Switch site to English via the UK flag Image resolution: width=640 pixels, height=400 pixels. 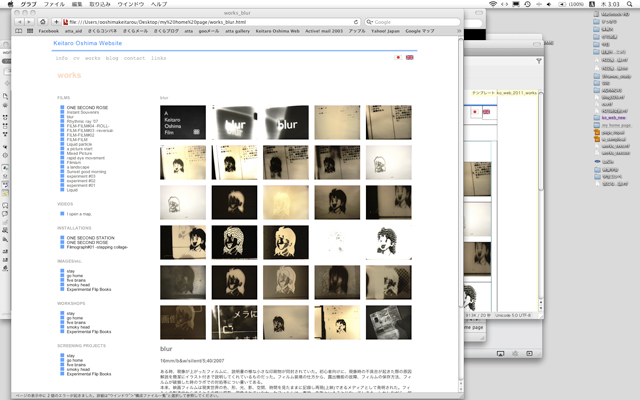pyautogui.click(x=409, y=58)
